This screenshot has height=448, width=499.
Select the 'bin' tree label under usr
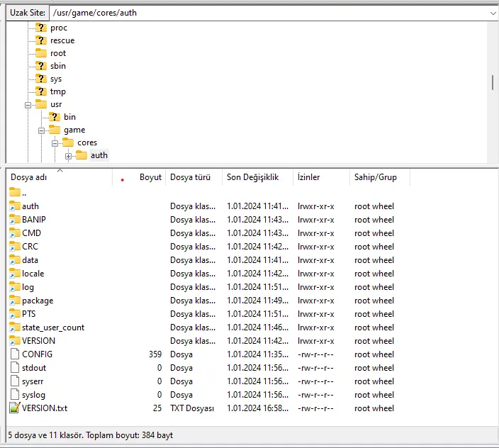[x=69, y=117]
